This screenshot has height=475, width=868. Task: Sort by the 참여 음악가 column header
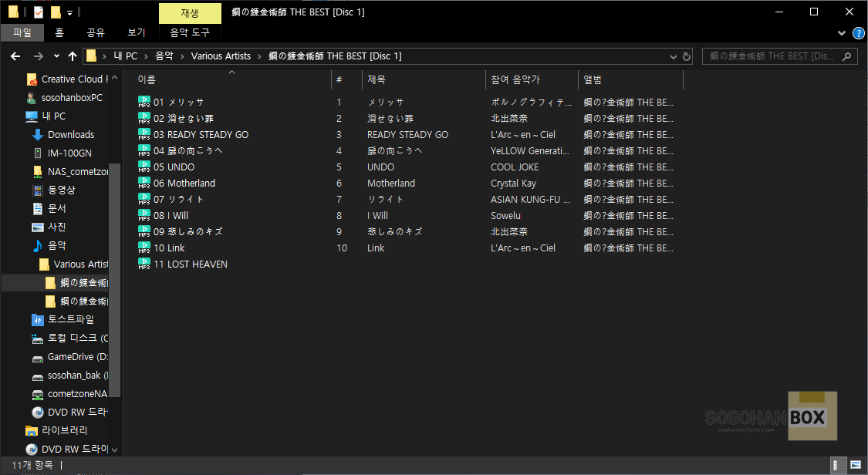515,79
